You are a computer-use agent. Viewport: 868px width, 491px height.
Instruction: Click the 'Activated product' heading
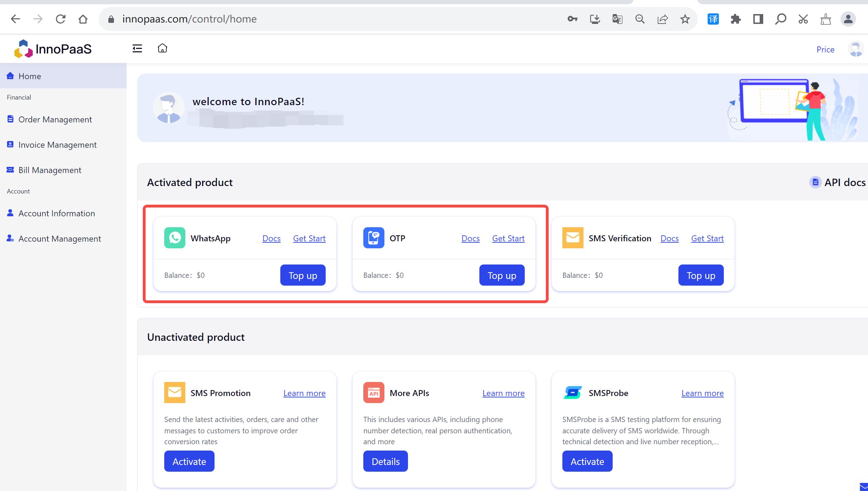click(190, 183)
